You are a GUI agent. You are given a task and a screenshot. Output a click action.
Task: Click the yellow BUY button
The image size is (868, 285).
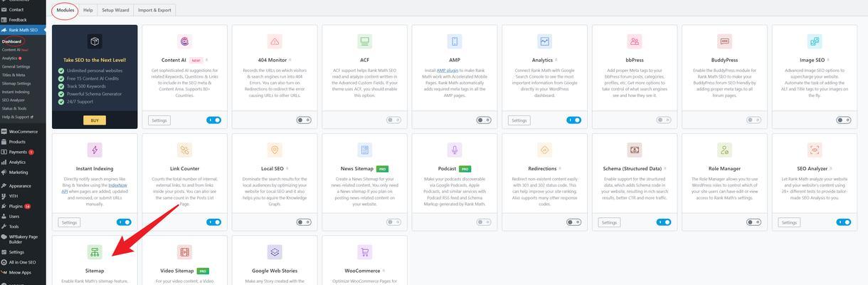tap(95, 120)
